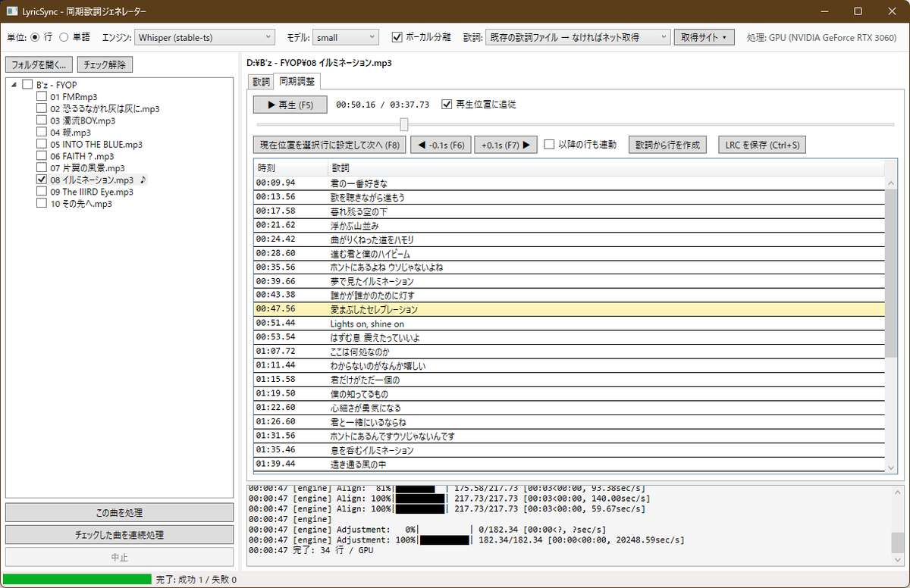Check the B'z - FYOP folder checkbox
The image size is (910, 588).
[x=27, y=85]
